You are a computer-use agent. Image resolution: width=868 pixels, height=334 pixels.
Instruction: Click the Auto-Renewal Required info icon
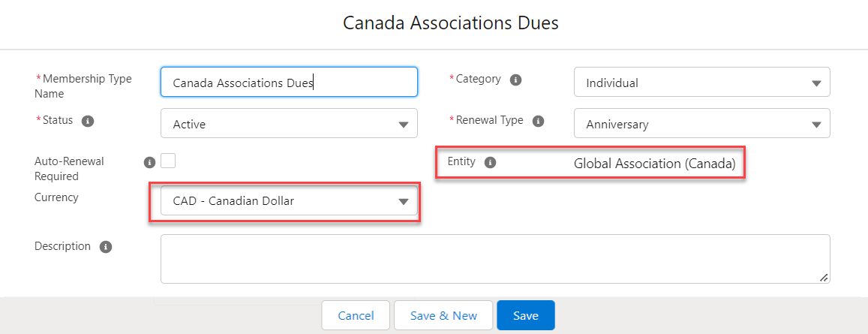click(149, 162)
